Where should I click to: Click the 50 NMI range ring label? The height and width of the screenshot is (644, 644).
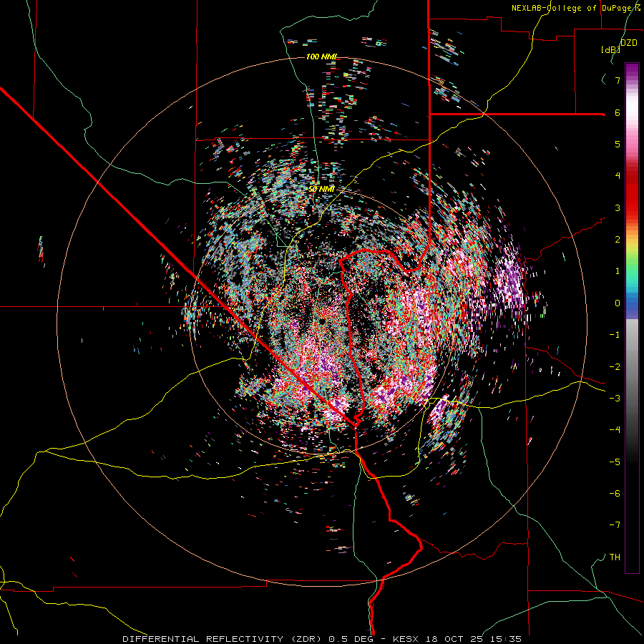[321, 190]
